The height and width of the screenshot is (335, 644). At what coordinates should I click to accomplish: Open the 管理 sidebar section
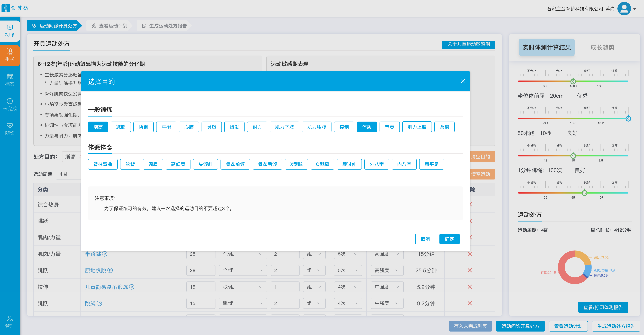tap(10, 322)
